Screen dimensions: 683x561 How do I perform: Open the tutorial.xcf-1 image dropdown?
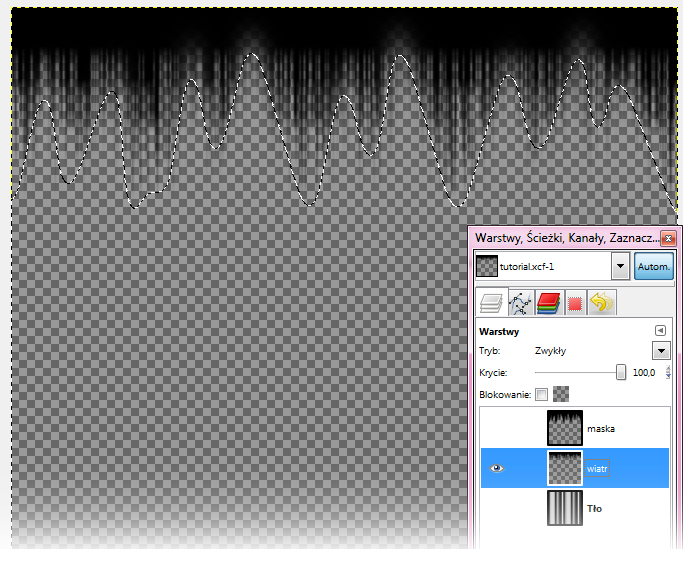[620, 267]
